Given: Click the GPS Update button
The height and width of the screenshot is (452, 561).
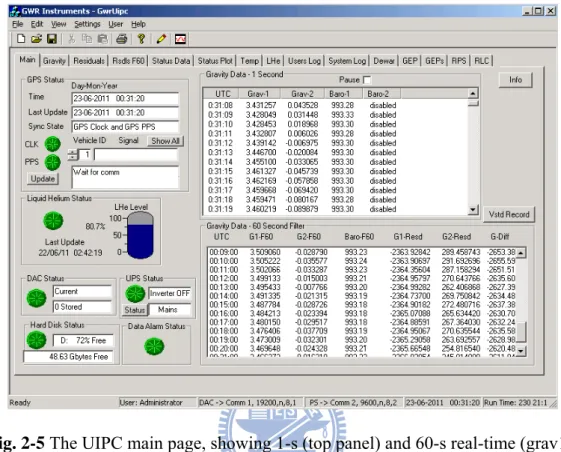Looking at the screenshot, I should point(43,179).
